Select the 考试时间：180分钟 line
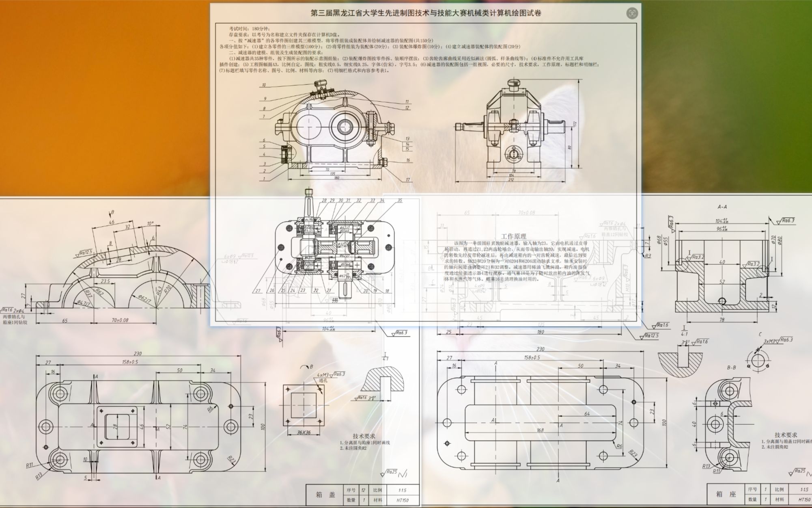The image size is (812, 508). click(249, 29)
